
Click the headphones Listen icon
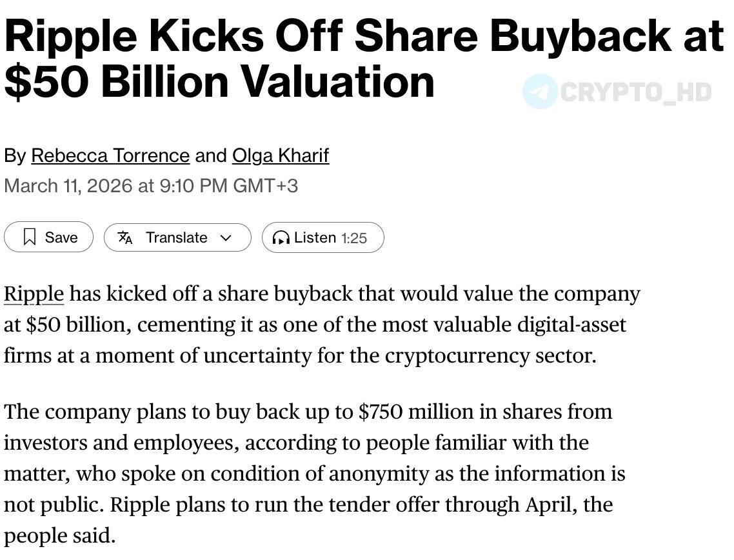(x=281, y=238)
